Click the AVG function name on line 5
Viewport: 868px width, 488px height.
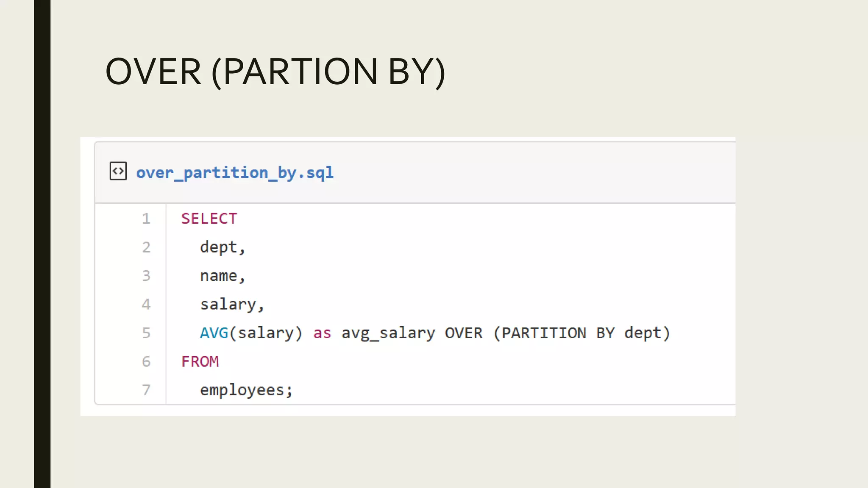click(214, 333)
